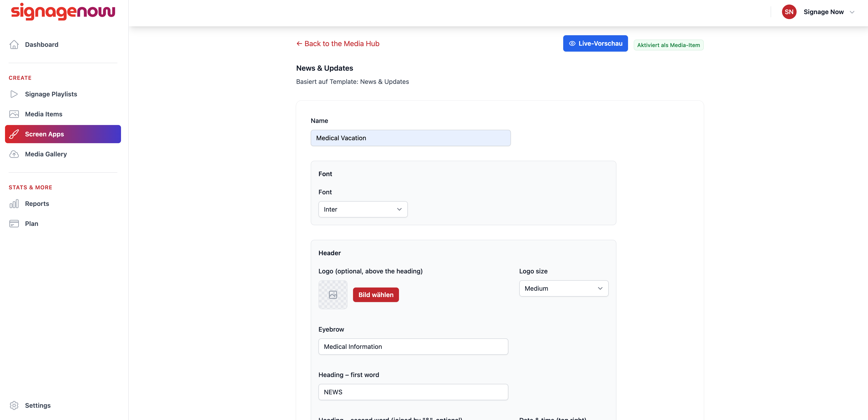Click the Heading first word NEWS field

pyautogui.click(x=413, y=392)
